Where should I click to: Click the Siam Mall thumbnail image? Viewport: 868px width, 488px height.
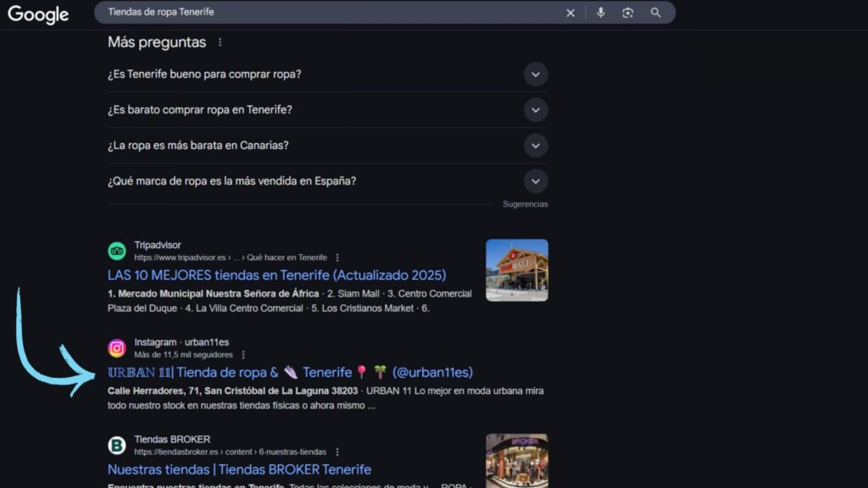[517, 270]
